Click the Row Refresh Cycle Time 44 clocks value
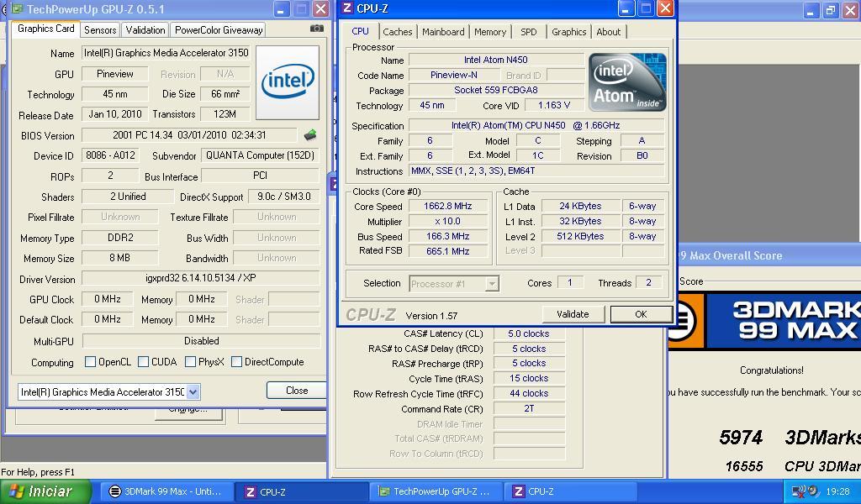The image size is (861, 504). [x=529, y=393]
